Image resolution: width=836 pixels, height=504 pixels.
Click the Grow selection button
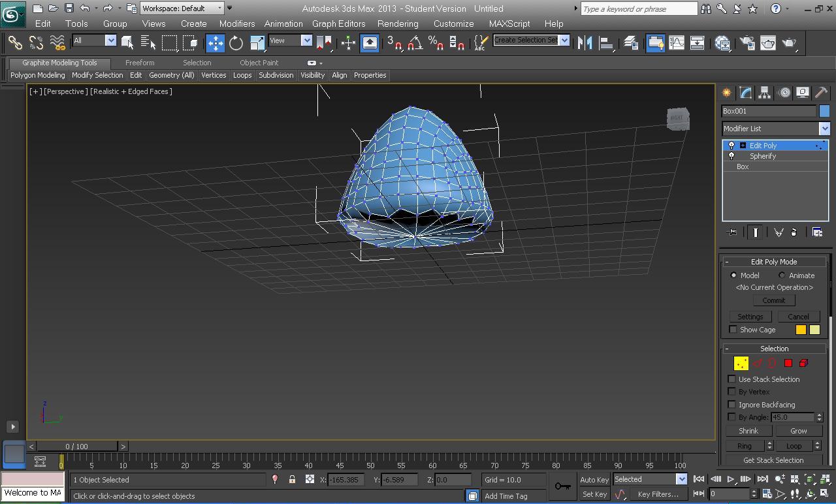click(798, 431)
